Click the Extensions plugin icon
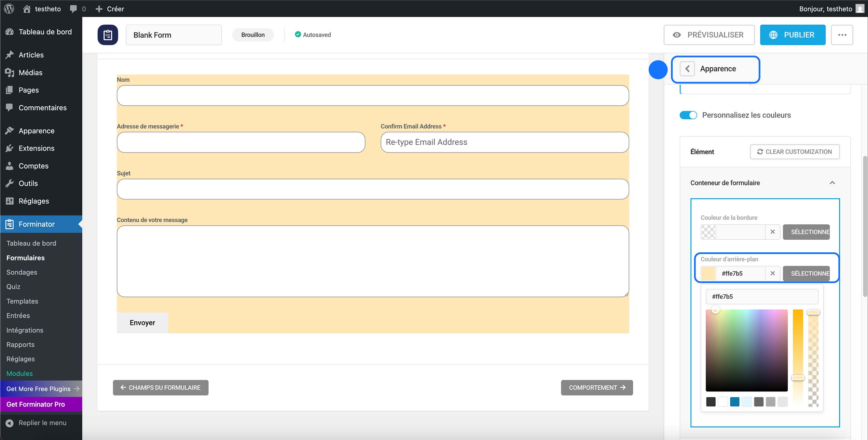The height and width of the screenshot is (440, 868). 9,148
